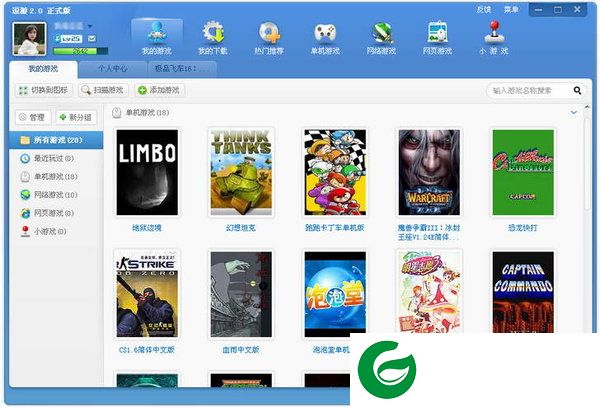Click 幻想坦克 game title link
Image resolution: width=600 pixels, height=408 pixels.
click(x=241, y=228)
